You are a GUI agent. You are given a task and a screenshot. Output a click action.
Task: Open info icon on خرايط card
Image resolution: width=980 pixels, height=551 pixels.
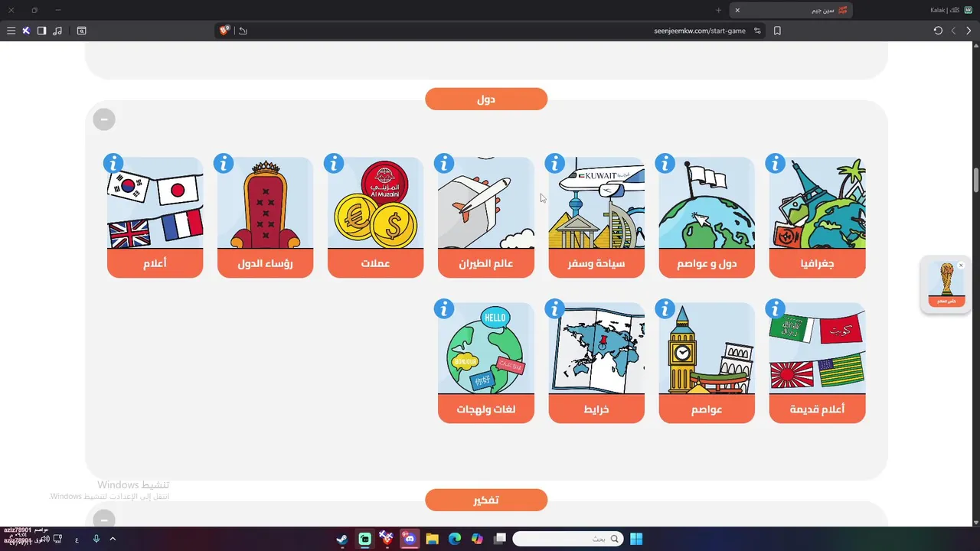[554, 308]
